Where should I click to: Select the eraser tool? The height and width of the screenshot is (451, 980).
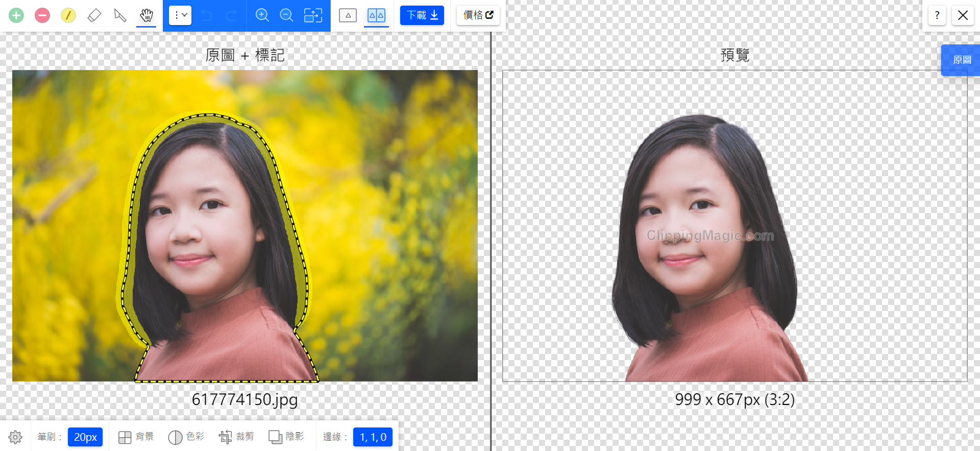pyautogui.click(x=94, y=15)
